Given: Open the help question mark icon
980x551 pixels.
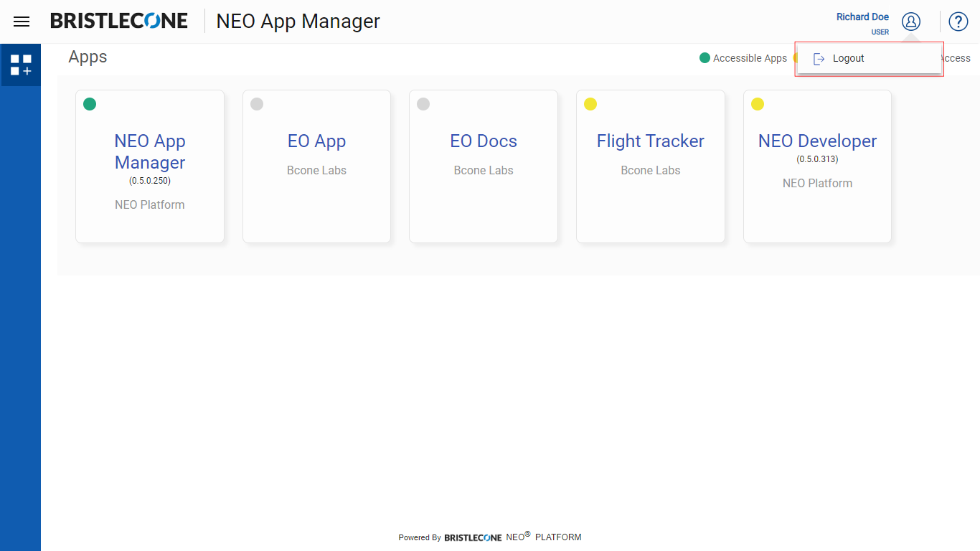Looking at the screenshot, I should coord(958,22).
